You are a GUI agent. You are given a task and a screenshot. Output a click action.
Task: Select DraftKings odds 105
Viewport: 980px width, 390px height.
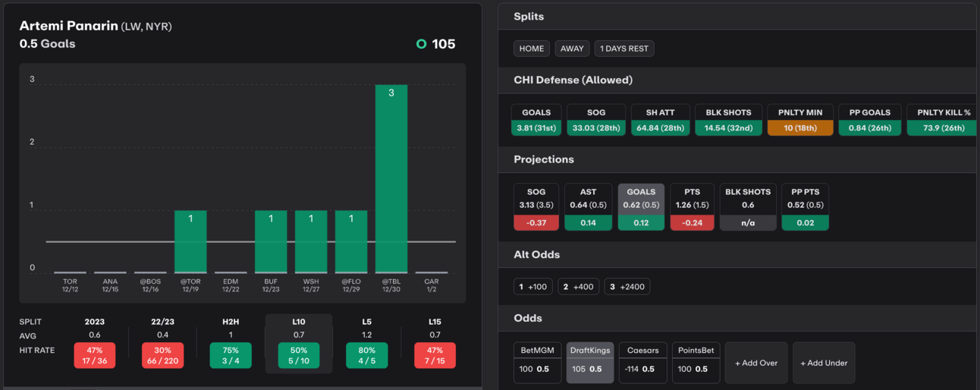589,363
